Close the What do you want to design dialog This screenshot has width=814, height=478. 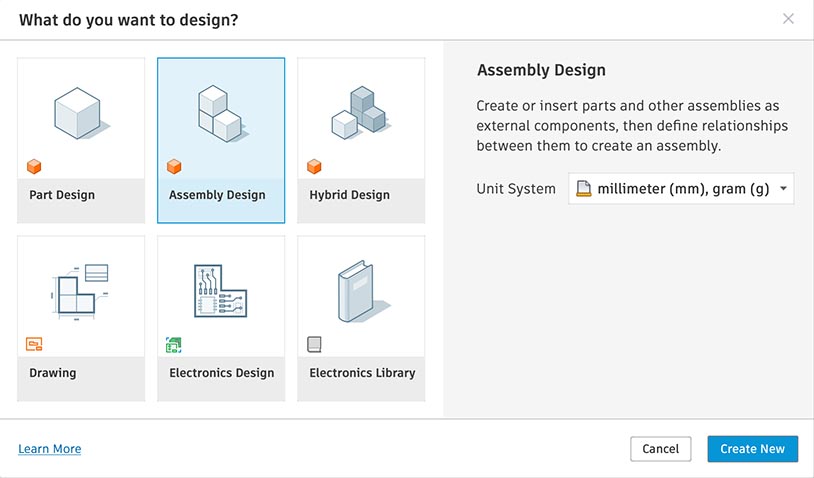click(788, 19)
